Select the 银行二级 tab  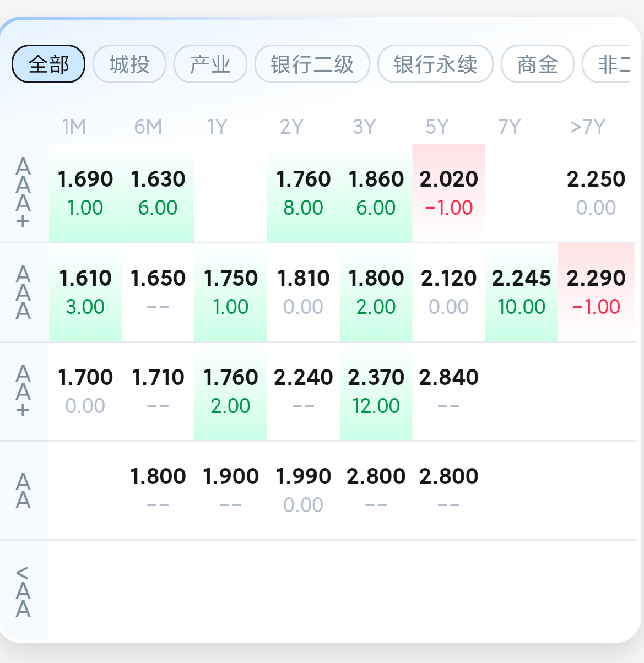312,64
